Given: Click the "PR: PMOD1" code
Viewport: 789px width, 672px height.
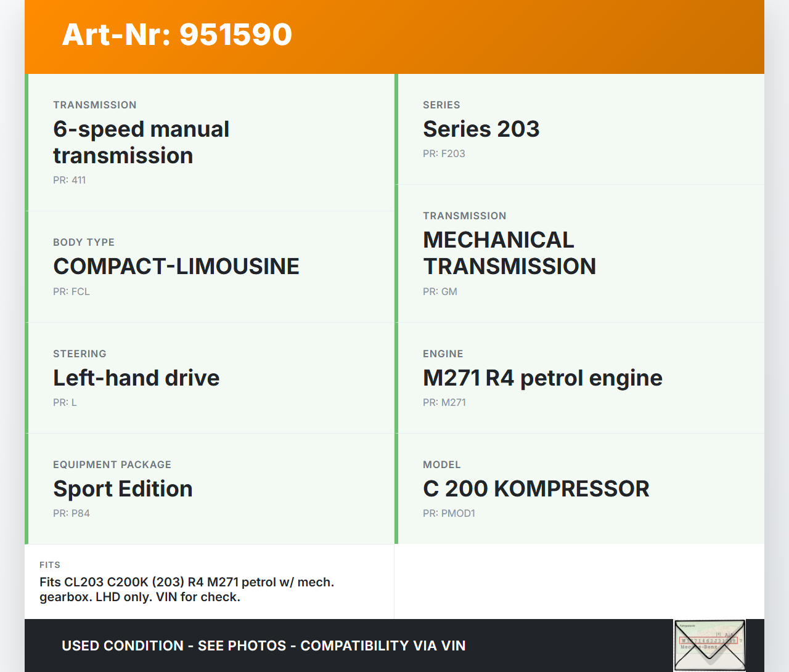Looking at the screenshot, I should pos(449,514).
